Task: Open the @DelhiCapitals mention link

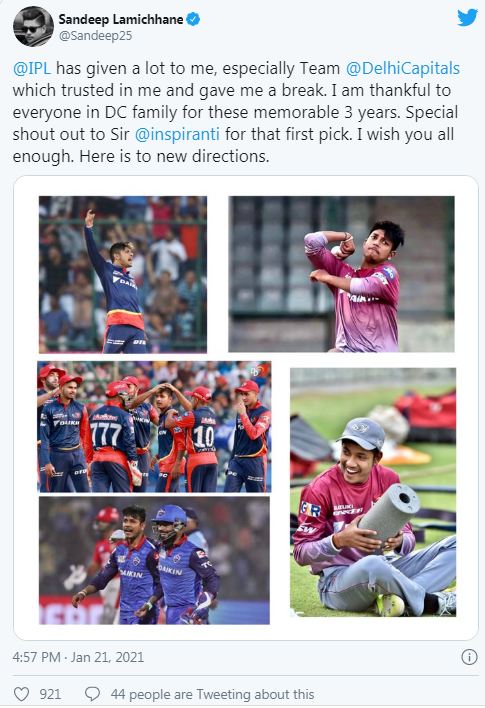Action: [402, 69]
